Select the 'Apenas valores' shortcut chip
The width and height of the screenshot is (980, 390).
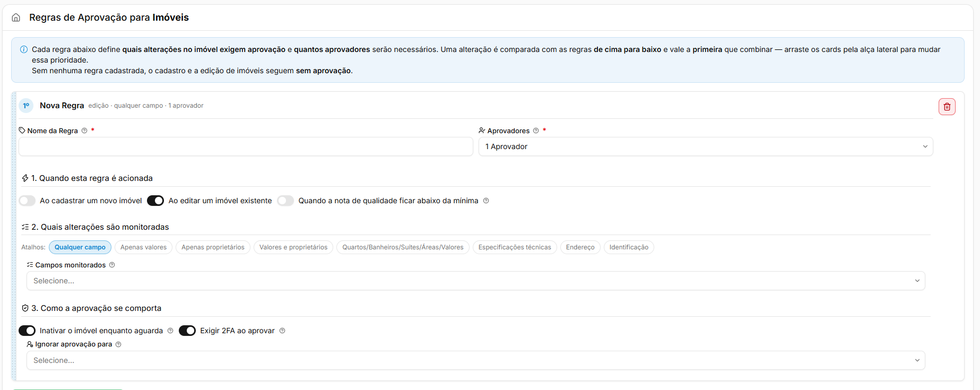point(143,247)
